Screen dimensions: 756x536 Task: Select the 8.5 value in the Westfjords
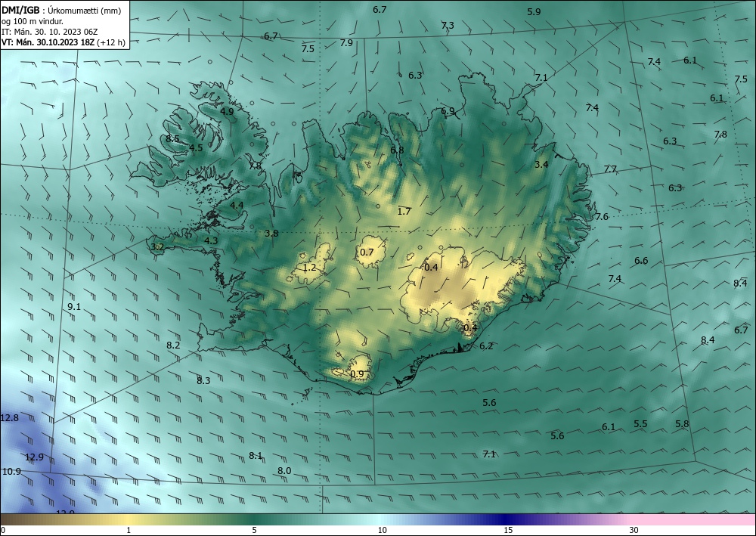[172, 139]
